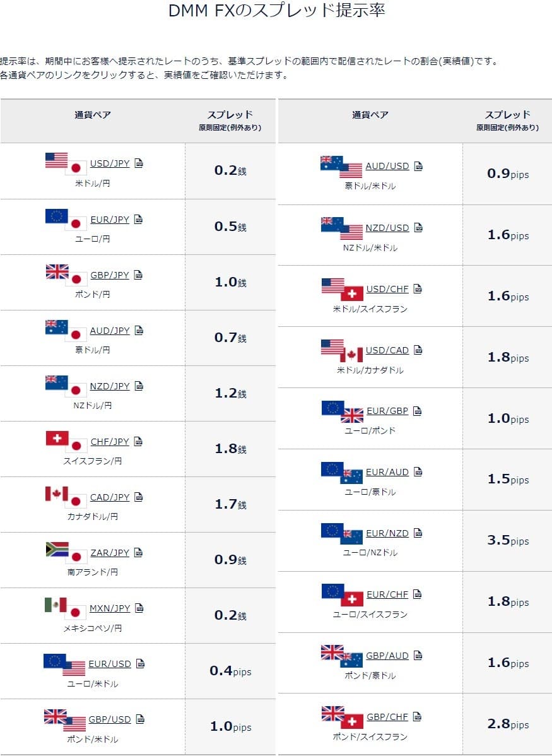This screenshot has height=756, width=552.
Task: Open the PDF icon next to GBP/CHF
Action: [417, 717]
